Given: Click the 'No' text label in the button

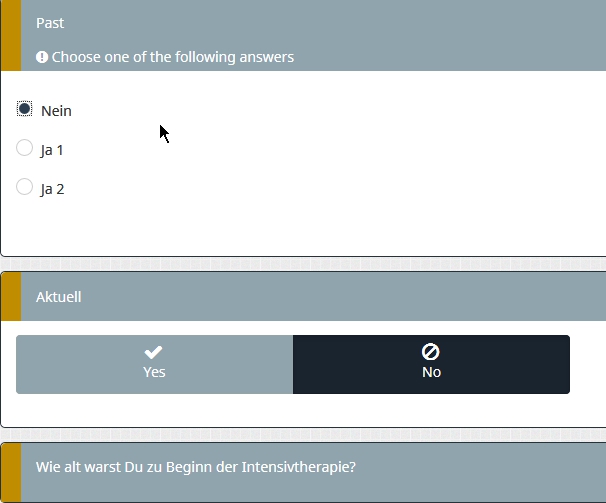Looking at the screenshot, I should (431, 372).
